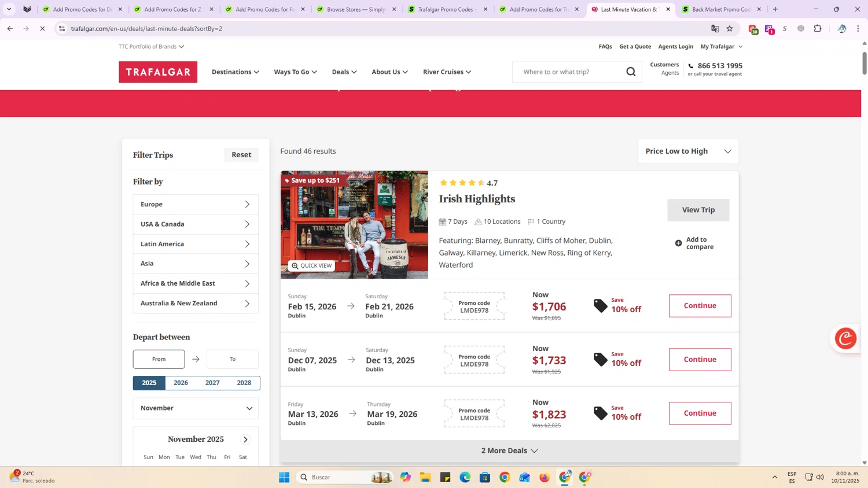Image resolution: width=868 pixels, height=488 pixels.
Task: Open the Deals menu
Action: pyautogui.click(x=344, y=72)
